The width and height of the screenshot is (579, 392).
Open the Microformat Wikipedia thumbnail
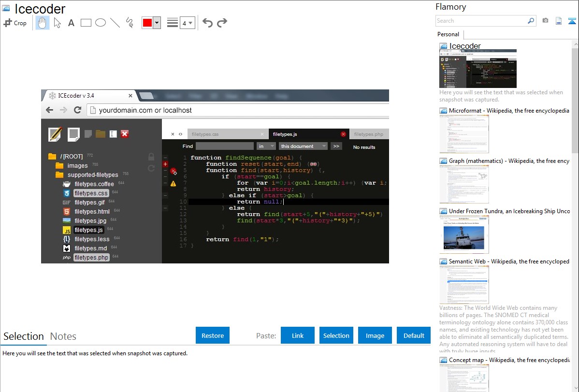pyautogui.click(x=464, y=134)
